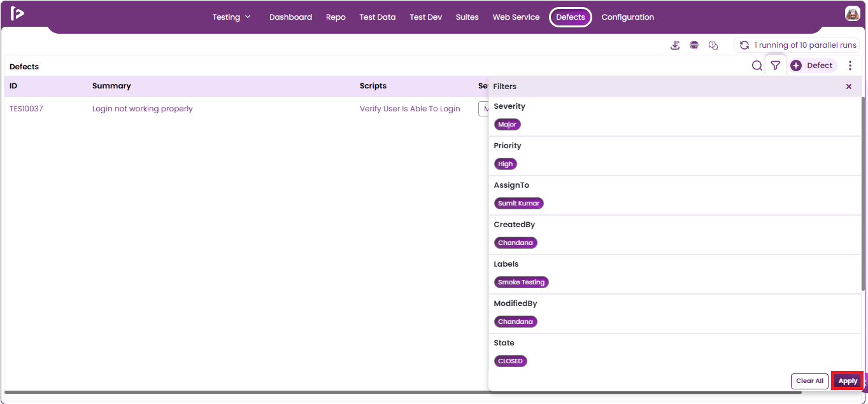868x404 pixels.
Task: Click the download icon in top toolbar
Action: tap(675, 45)
